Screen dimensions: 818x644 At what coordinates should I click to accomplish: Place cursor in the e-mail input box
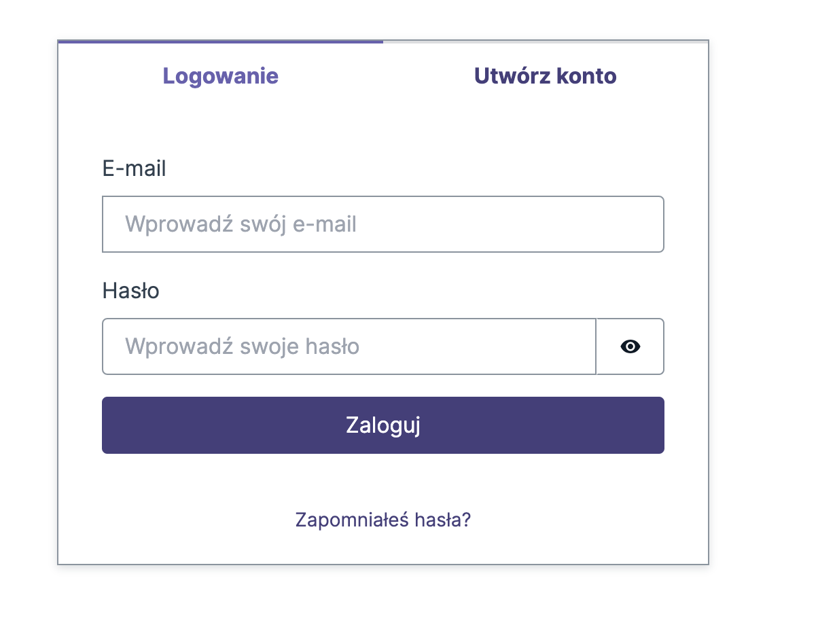pyautogui.click(x=383, y=224)
